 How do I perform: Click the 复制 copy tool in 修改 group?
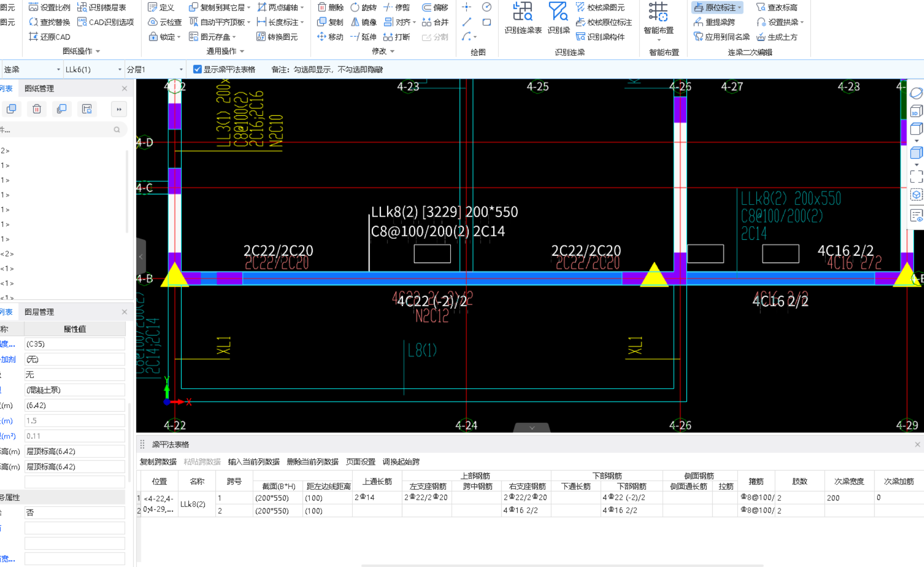point(330,22)
